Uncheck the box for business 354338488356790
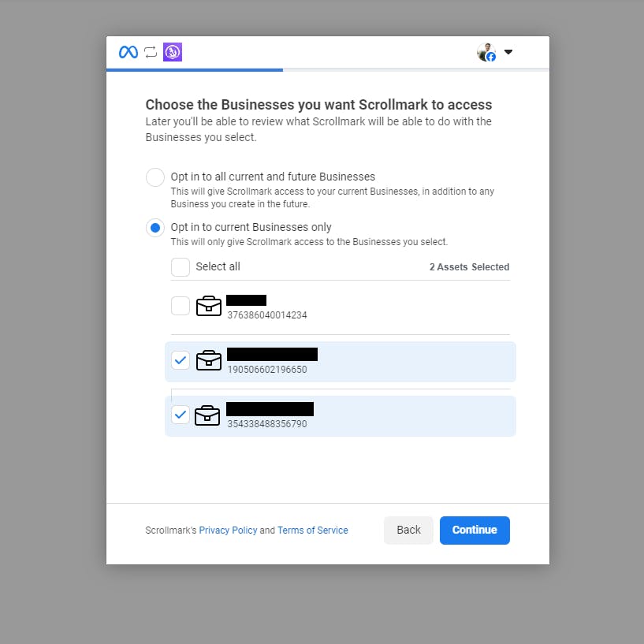Viewport: 644px width, 644px height. click(x=181, y=415)
